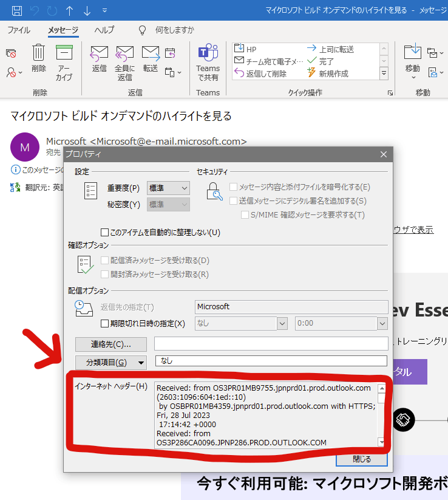Go to previous item with up arrow
This screenshot has width=448, height=500.
pos(69,10)
